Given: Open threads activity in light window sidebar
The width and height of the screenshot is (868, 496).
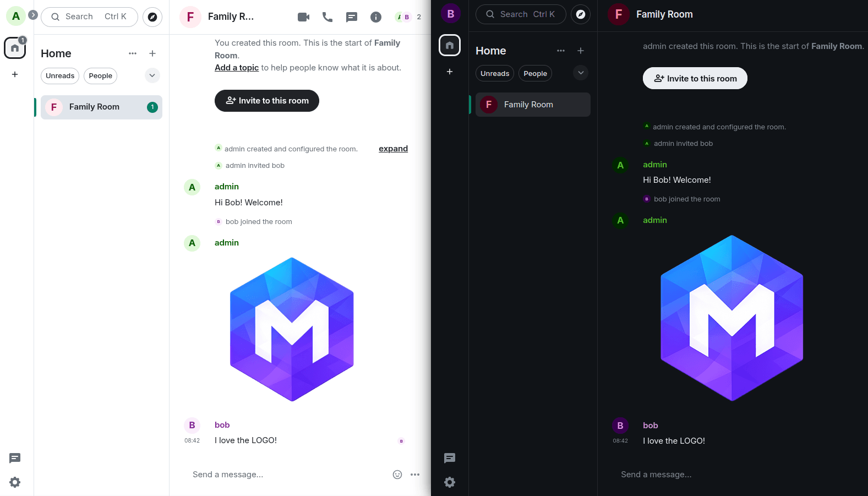Looking at the screenshot, I should pyautogui.click(x=15, y=458).
